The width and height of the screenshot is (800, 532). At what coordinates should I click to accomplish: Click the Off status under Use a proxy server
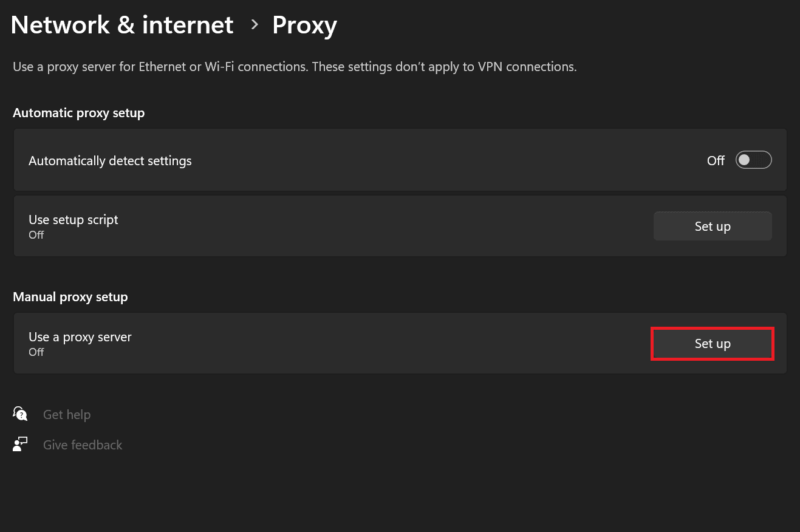[x=36, y=352]
